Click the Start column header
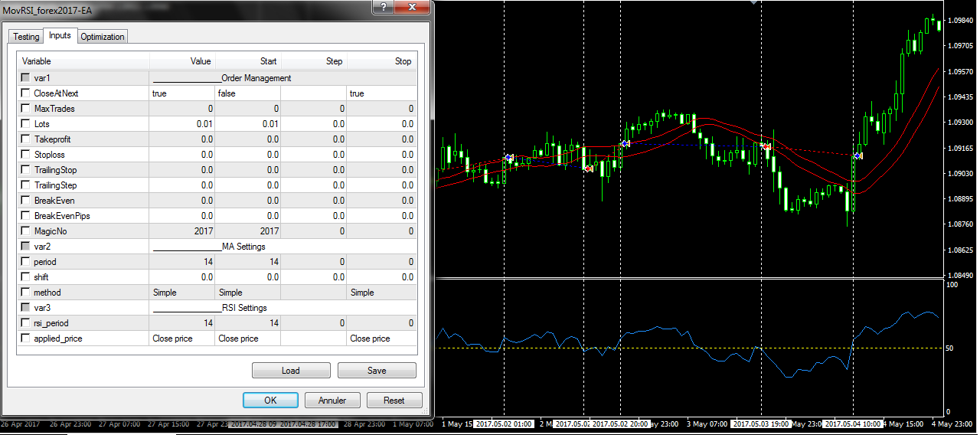980x435 pixels. click(x=248, y=61)
